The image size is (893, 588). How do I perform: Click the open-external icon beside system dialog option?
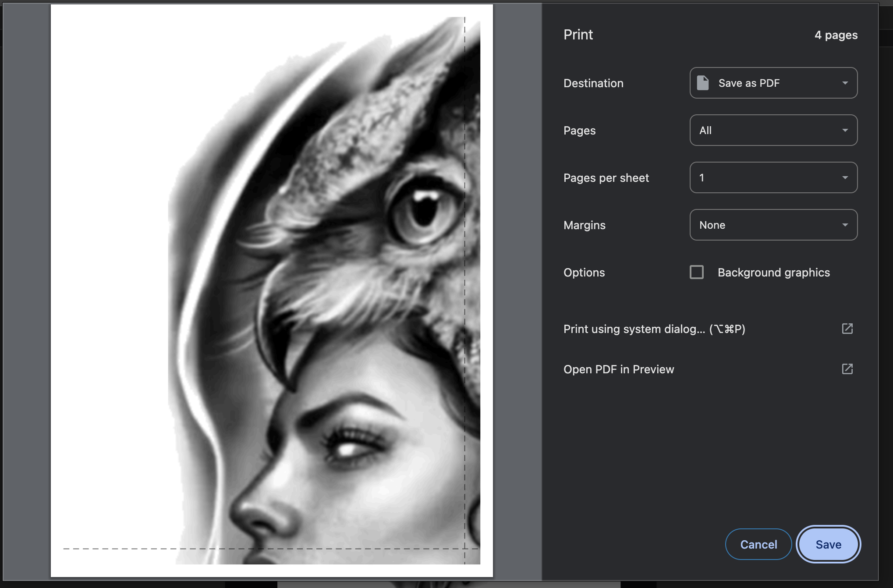point(847,329)
